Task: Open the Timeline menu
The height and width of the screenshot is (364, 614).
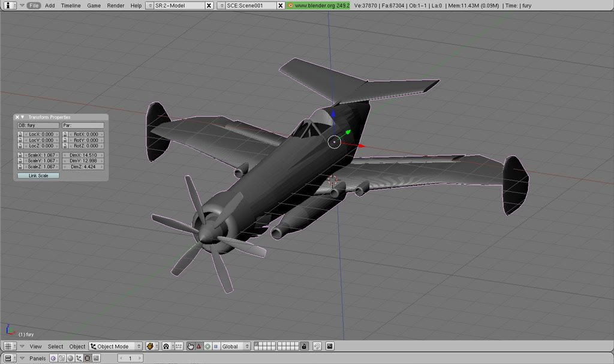Action: pyautogui.click(x=71, y=5)
